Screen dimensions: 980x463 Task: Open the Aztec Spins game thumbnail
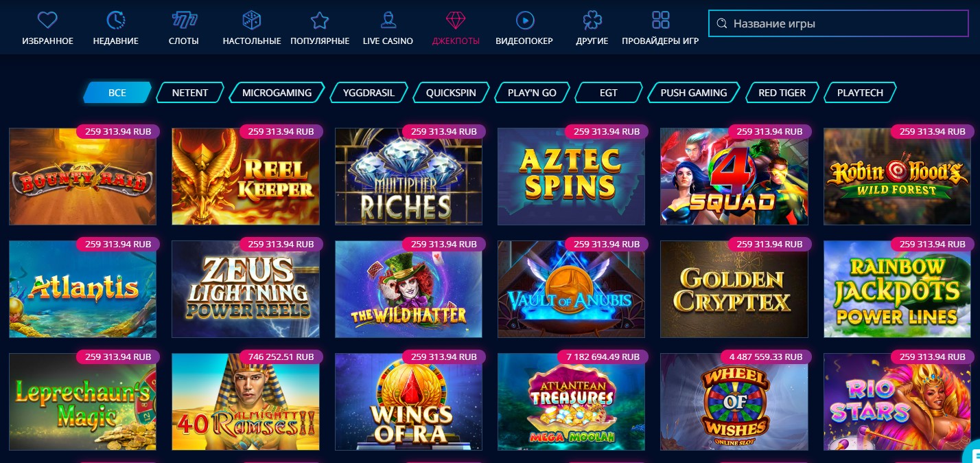(x=571, y=177)
